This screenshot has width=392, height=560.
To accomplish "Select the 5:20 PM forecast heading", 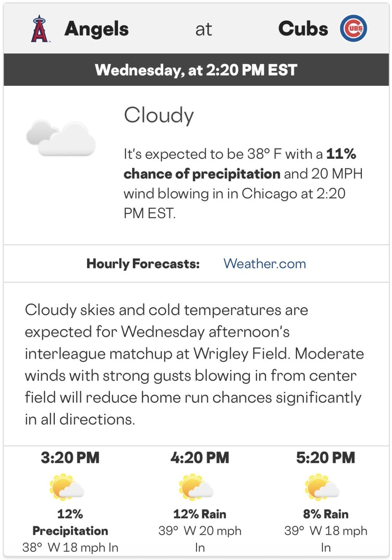I will (x=326, y=458).
